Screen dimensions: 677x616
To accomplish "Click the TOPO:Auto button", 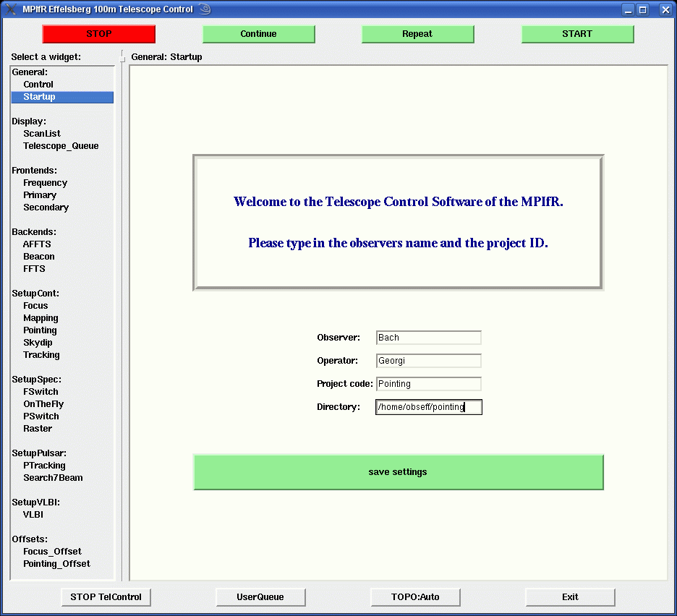I will pos(415,597).
